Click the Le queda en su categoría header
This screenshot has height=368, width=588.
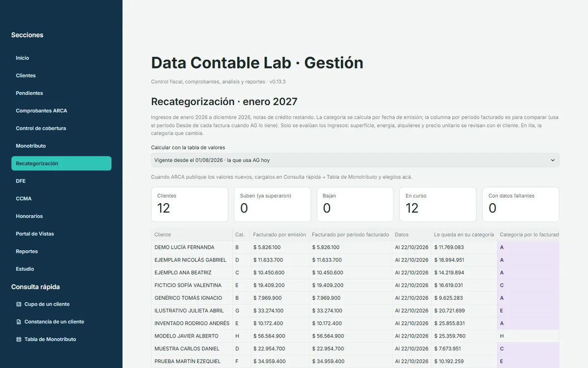click(x=464, y=235)
